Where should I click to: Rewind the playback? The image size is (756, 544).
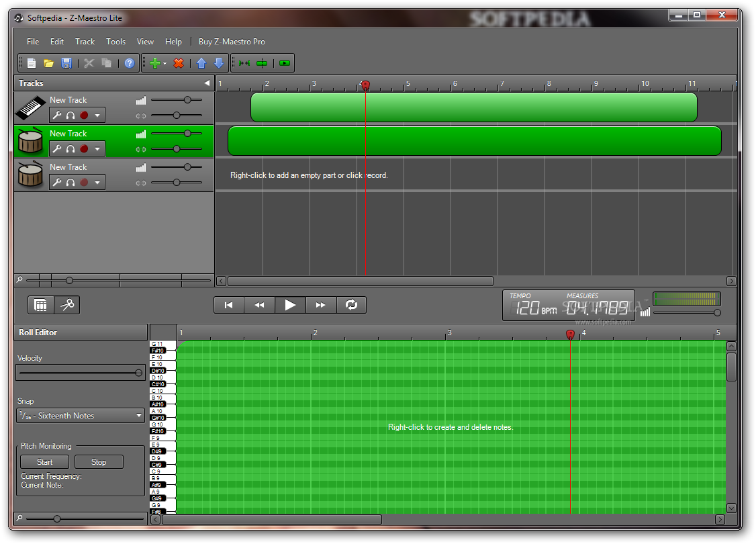click(x=259, y=305)
